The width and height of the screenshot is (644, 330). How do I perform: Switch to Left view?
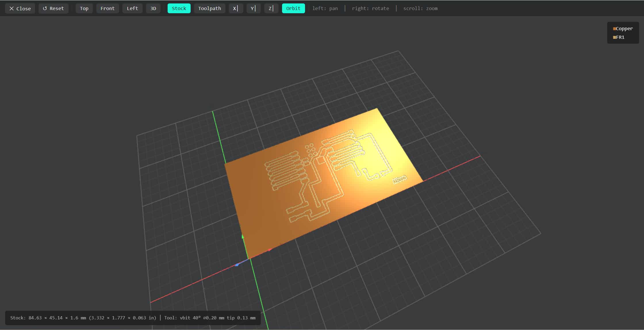tap(132, 8)
